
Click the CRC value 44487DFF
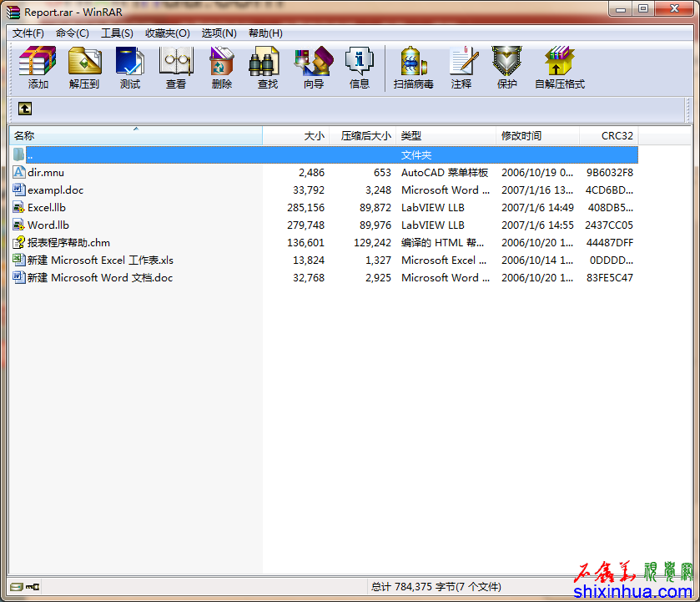(609, 243)
